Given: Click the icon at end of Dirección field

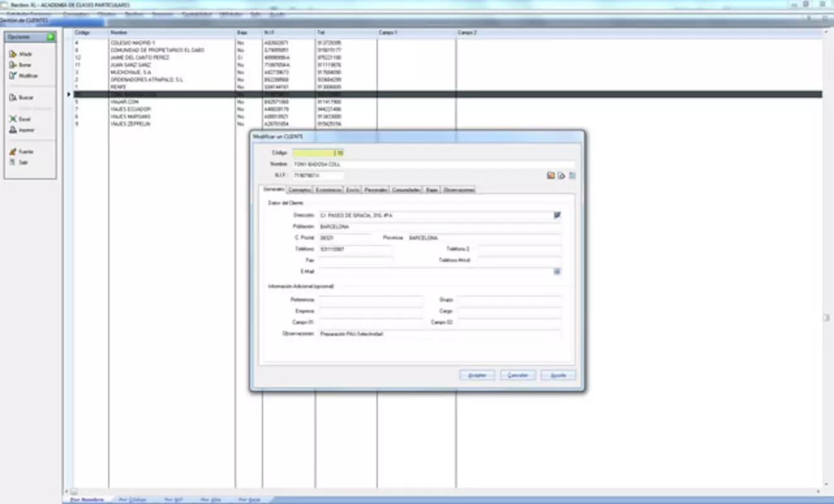Looking at the screenshot, I should coord(557,215).
